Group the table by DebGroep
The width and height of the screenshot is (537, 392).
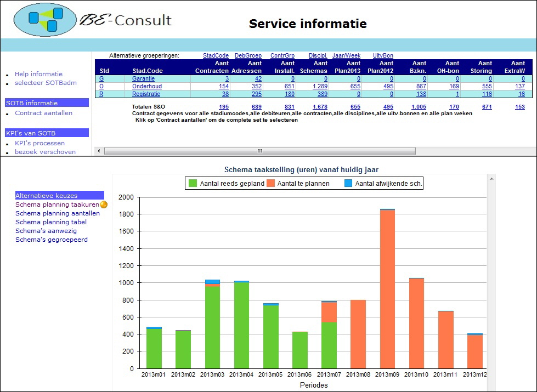(248, 55)
